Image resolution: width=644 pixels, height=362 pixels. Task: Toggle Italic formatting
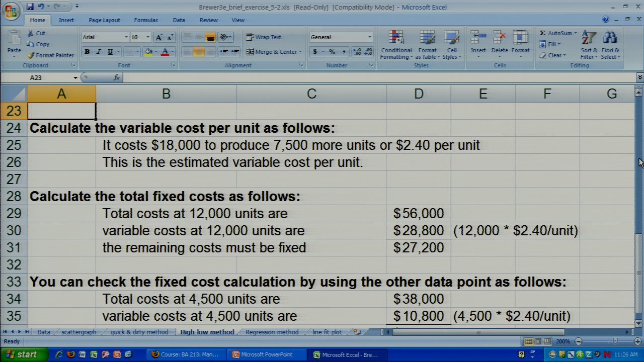coord(99,52)
